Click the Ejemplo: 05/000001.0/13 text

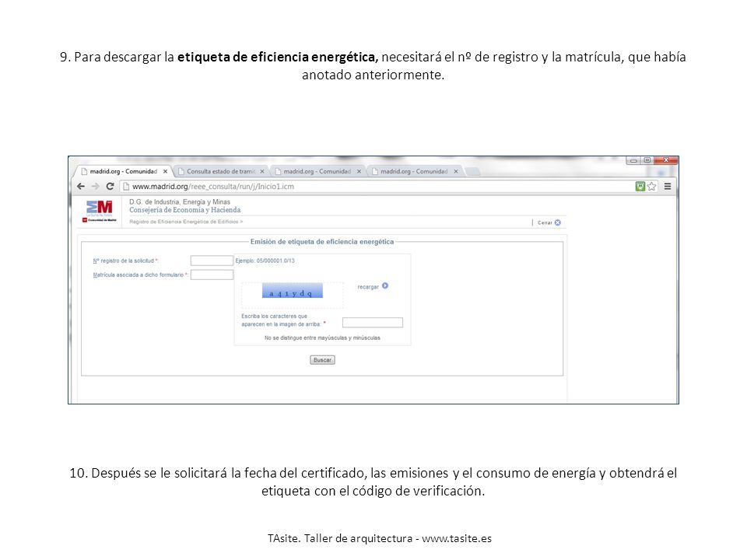click(x=265, y=261)
